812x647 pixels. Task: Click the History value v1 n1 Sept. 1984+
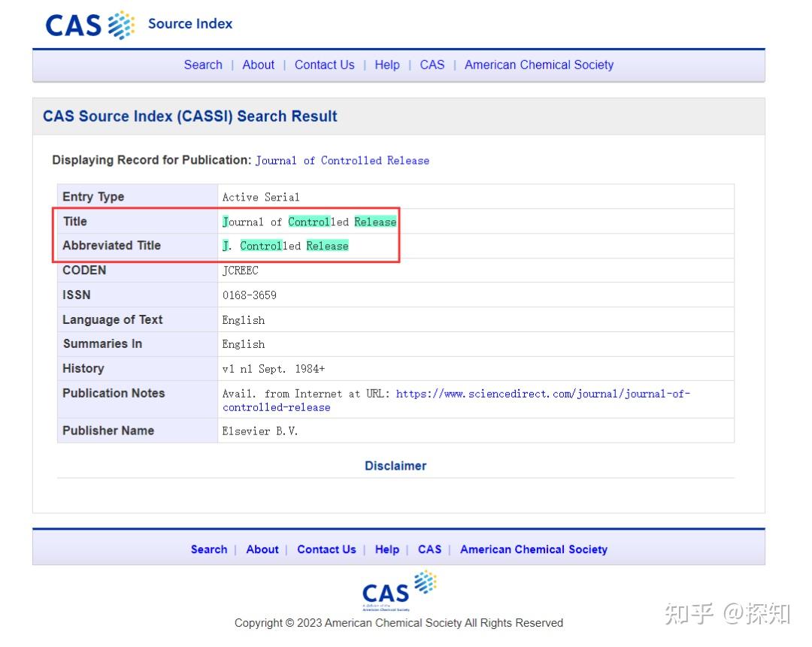pos(274,369)
